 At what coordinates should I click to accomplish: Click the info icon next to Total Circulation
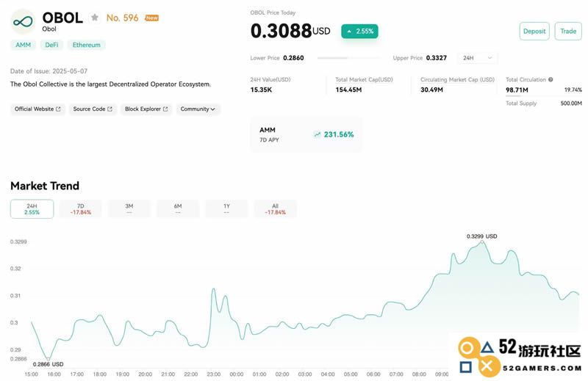tap(551, 79)
